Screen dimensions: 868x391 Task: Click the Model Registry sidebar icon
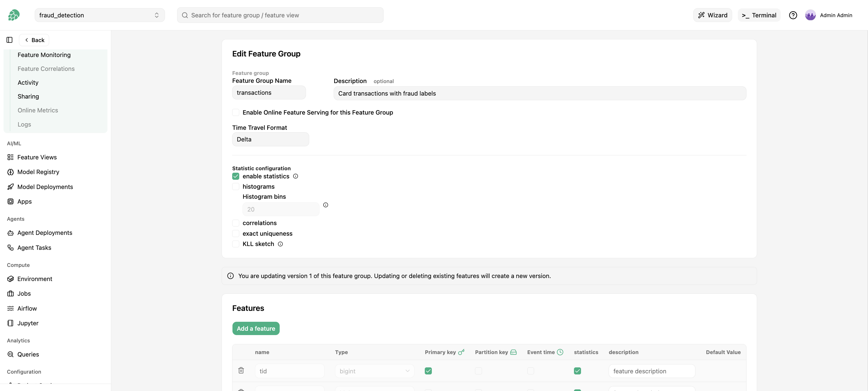11,172
